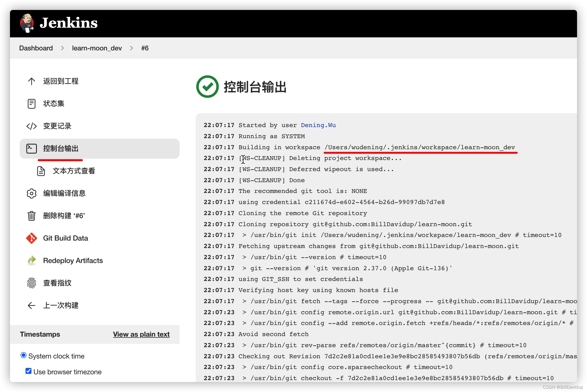The image size is (587, 392).
Task: Open 状态集 sidebar item
Action: point(53,104)
